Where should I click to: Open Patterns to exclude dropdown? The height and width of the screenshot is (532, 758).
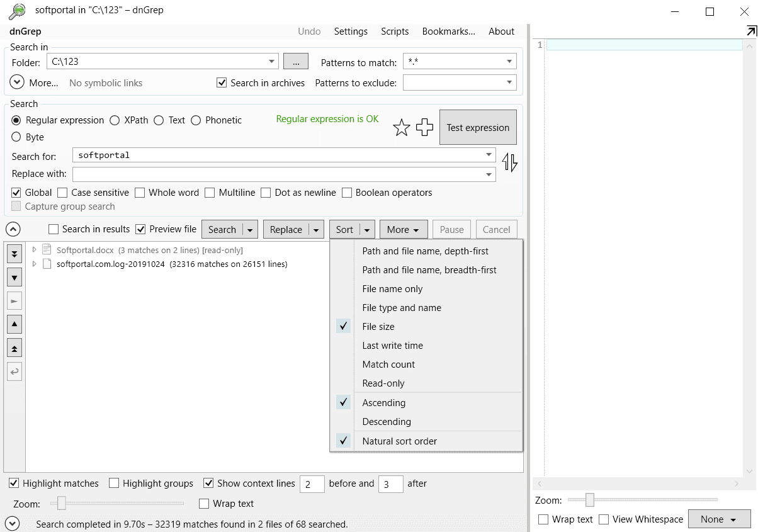pyautogui.click(x=509, y=82)
